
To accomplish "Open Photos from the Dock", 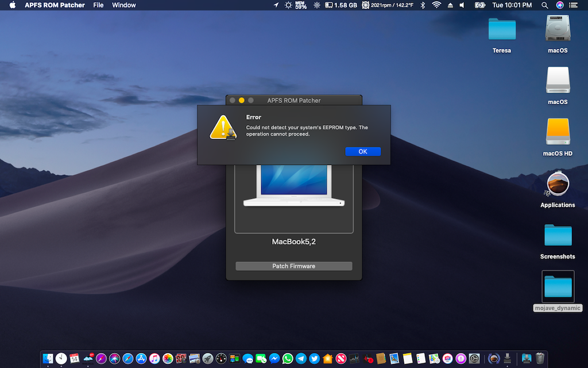I will 168,359.
